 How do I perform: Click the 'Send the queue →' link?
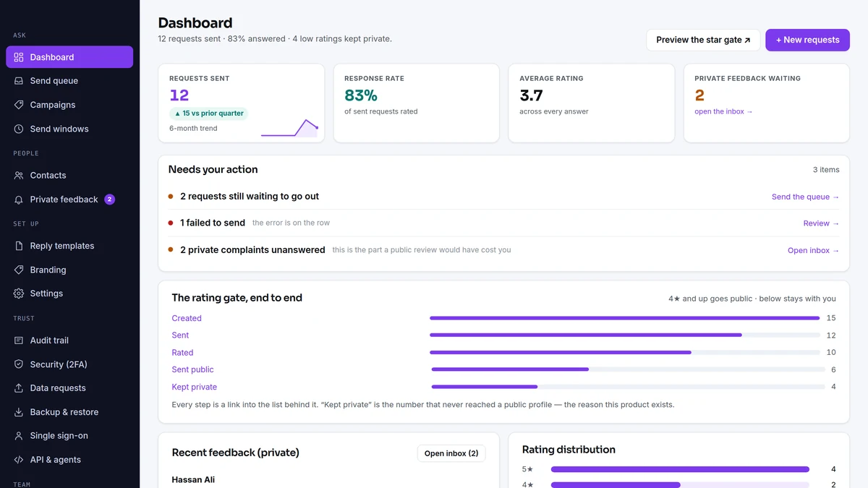pyautogui.click(x=805, y=197)
